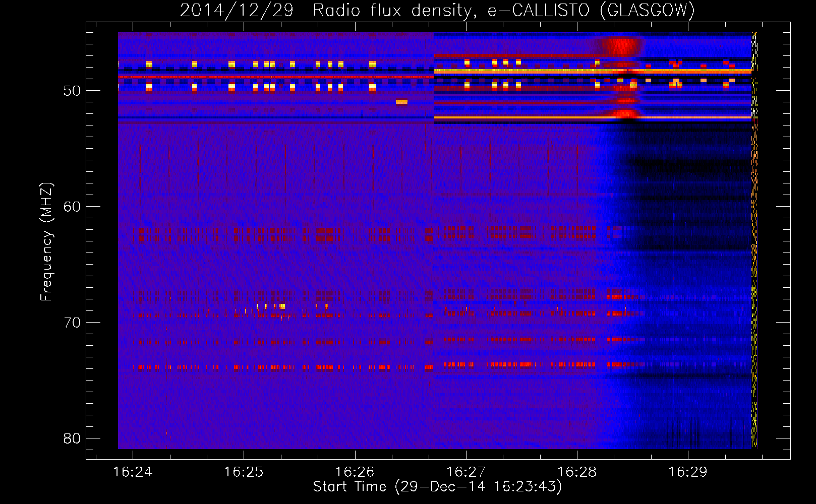Click the 50 frequency tick label
This screenshot has width=816, height=504.
tap(72, 91)
